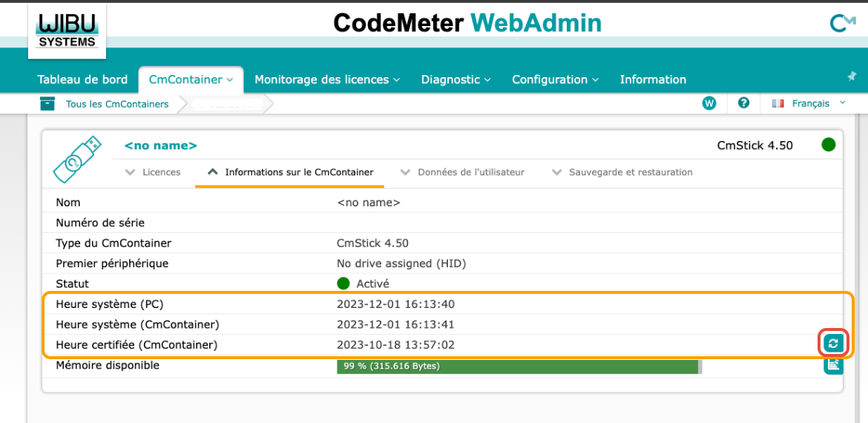Click the Premier périphérique label
Screen dimensions: 868x423
[x=112, y=263]
